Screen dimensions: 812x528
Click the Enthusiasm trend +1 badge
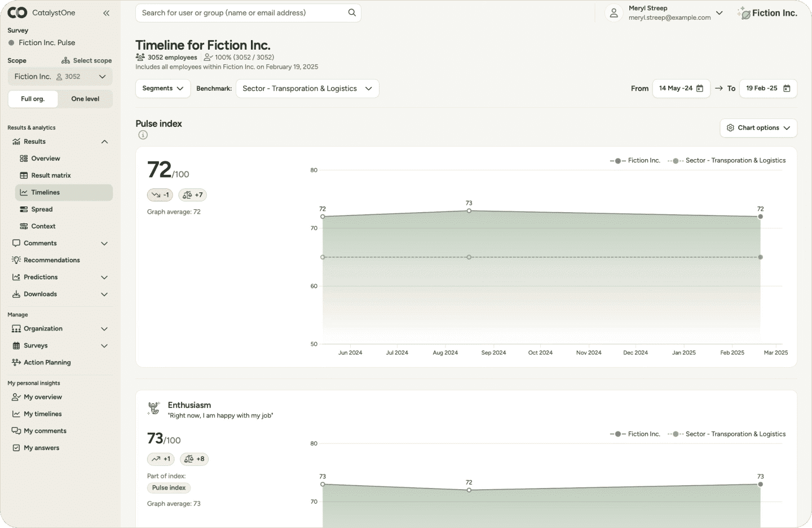161,459
